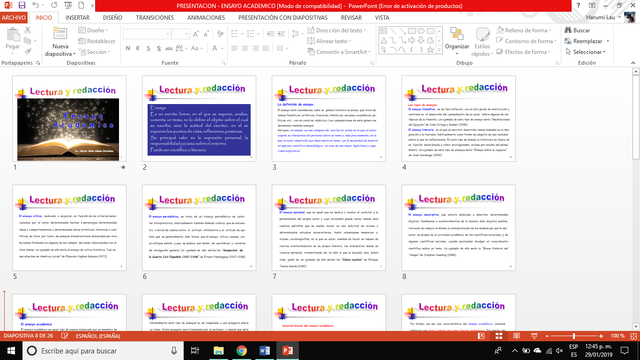Viewport: 640px width, 360px height.
Task: Toggle italic K formatting
Action: [138, 48]
